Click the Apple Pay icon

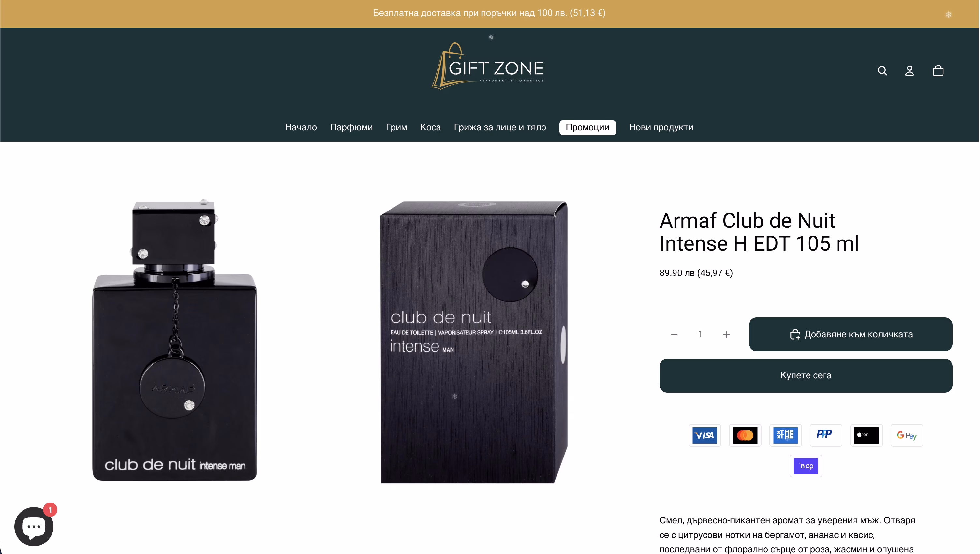(x=867, y=435)
